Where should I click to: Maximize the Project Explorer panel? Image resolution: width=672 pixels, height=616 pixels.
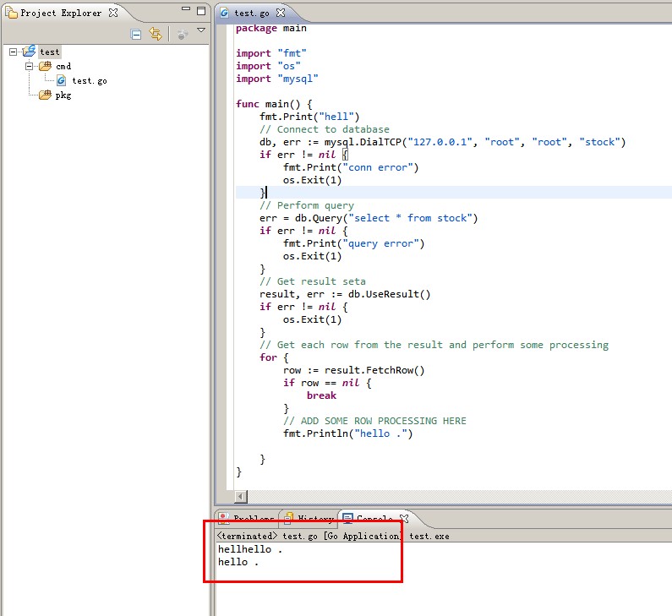point(202,12)
